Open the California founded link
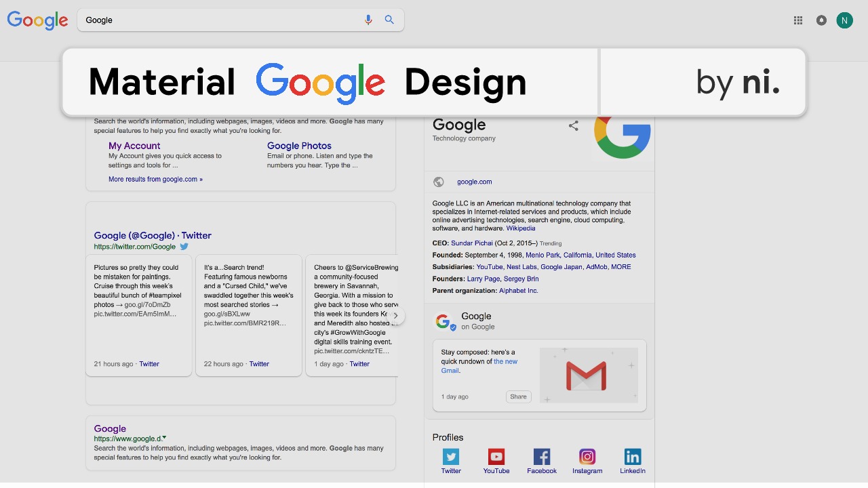 577,256
